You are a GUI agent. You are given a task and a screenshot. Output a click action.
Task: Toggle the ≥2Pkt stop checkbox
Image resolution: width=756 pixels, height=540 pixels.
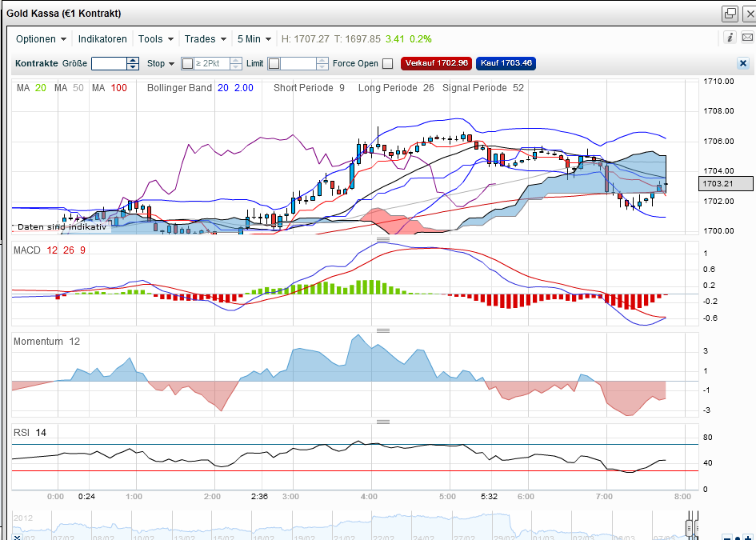[186, 63]
